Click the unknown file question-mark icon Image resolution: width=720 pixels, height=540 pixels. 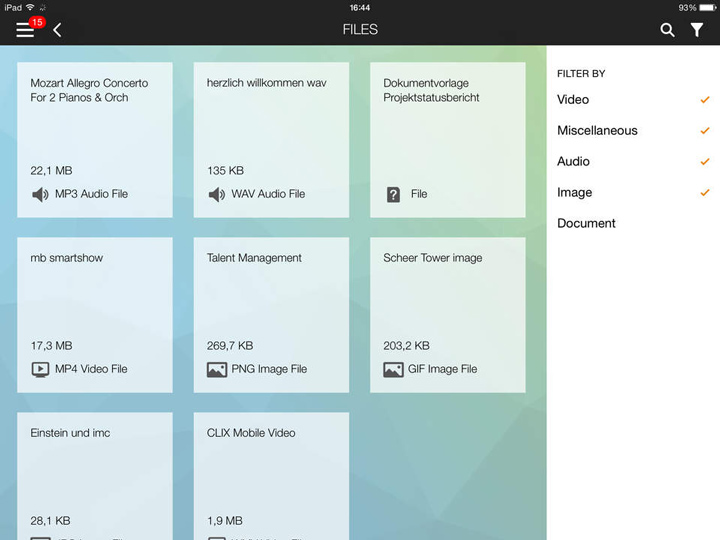click(393, 195)
